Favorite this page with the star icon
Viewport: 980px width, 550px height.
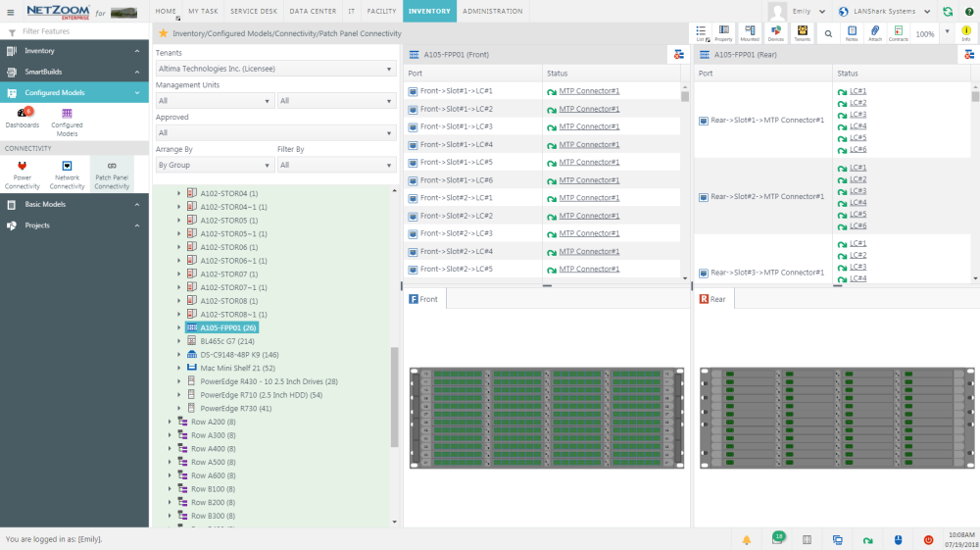pyautogui.click(x=164, y=33)
